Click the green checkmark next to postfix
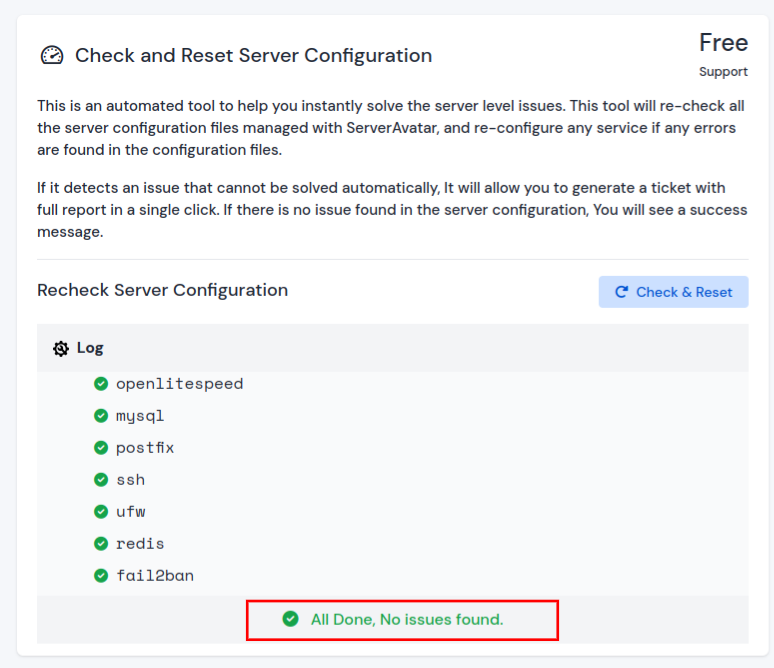This screenshot has height=668, width=774. (101, 448)
